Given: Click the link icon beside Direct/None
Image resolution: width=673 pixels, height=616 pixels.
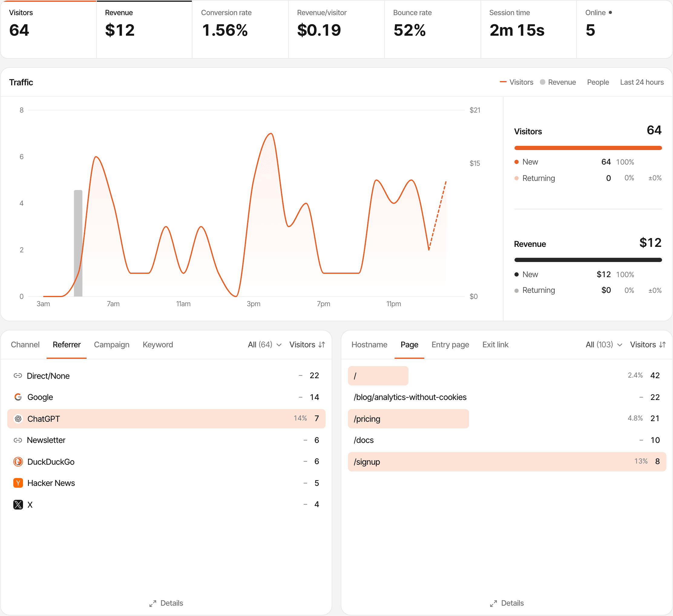Looking at the screenshot, I should click(18, 376).
